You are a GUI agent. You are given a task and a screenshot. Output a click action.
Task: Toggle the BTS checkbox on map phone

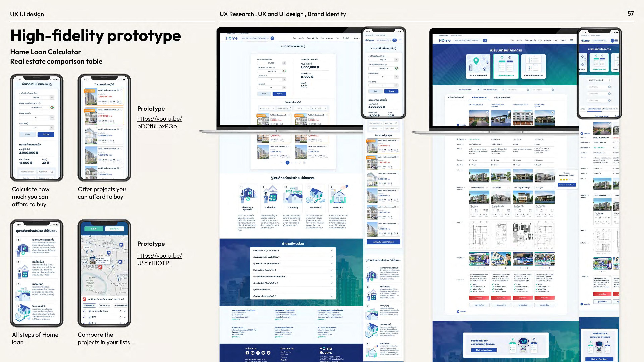pos(84,323)
